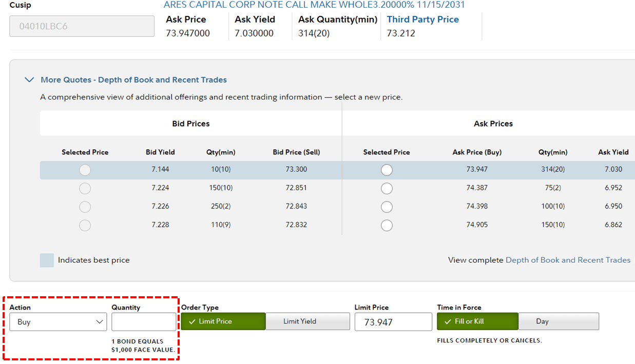The image size is (635, 364).
Task: Select ask price 73.947 radio button
Action: pyautogui.click(x=387, y=170)
